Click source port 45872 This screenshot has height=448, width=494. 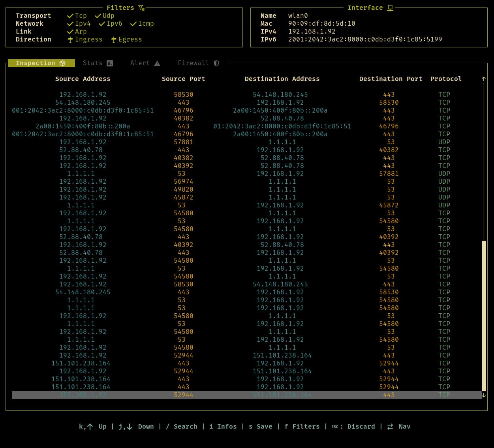[184, 198]
